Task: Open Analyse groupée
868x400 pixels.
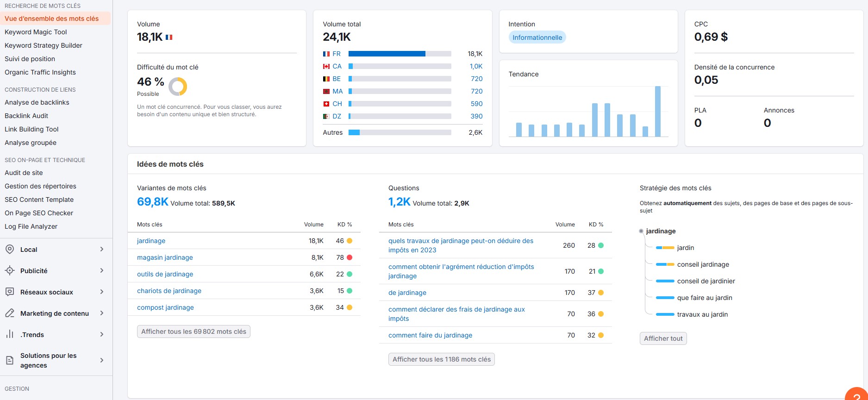Action: click(31, 143)
